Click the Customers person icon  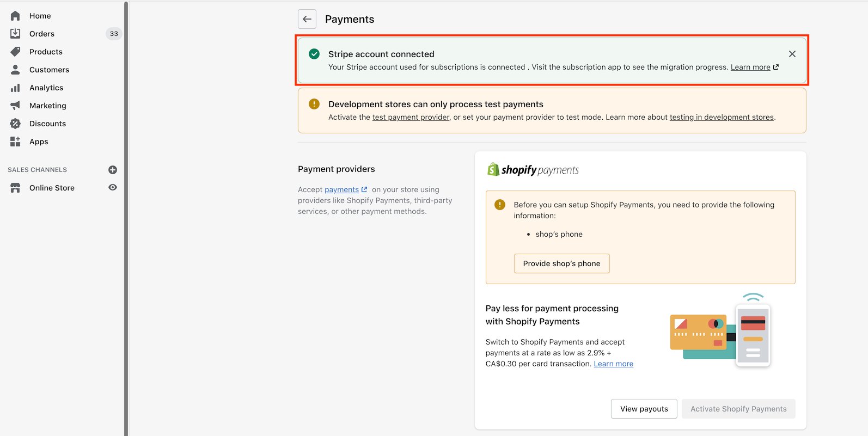point(15,70)
